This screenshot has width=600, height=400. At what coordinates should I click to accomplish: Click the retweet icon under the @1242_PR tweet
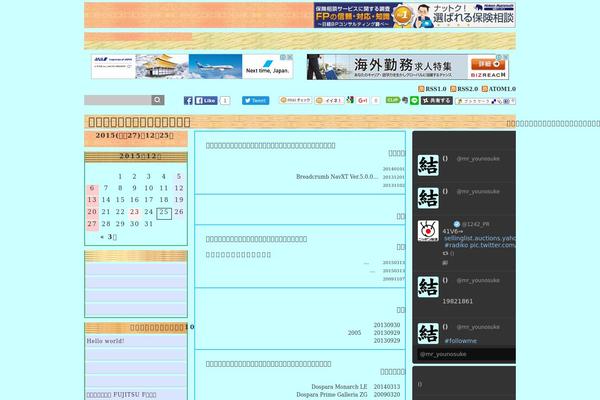[445, 253]
